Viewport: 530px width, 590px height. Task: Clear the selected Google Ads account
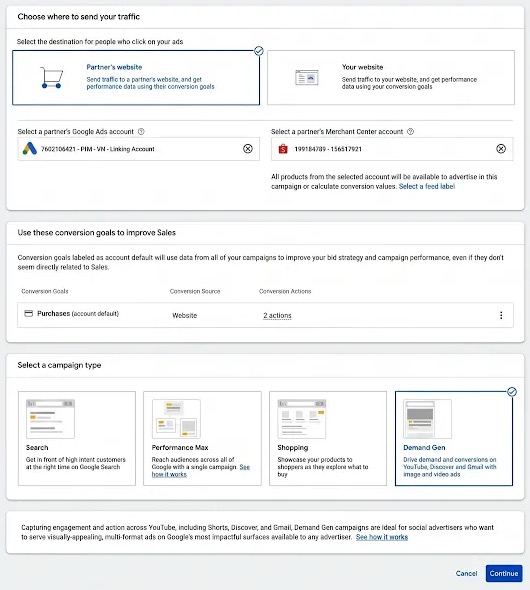[248, 149]
